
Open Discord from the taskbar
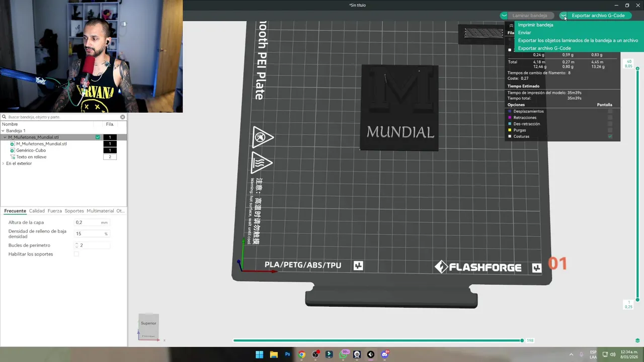click(x=385, y=354)
